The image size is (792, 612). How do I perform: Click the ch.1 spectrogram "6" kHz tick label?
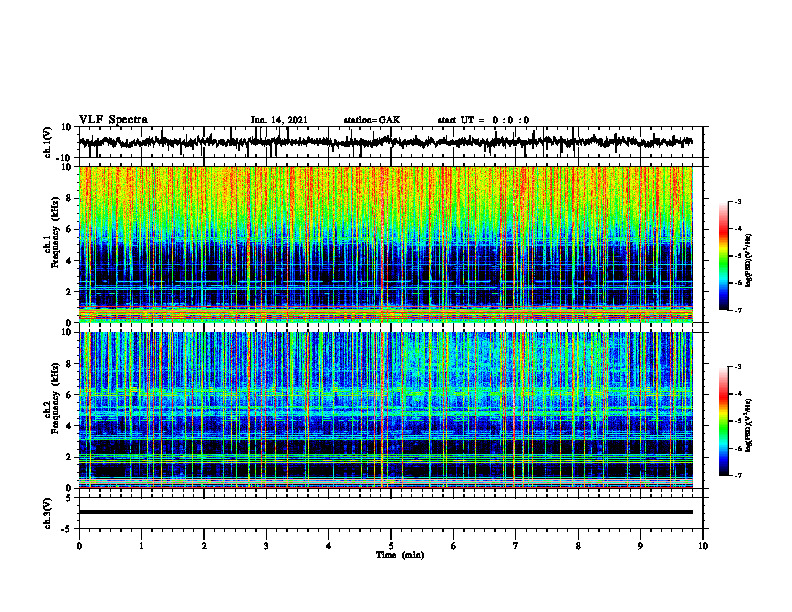(x=70, y=229)
